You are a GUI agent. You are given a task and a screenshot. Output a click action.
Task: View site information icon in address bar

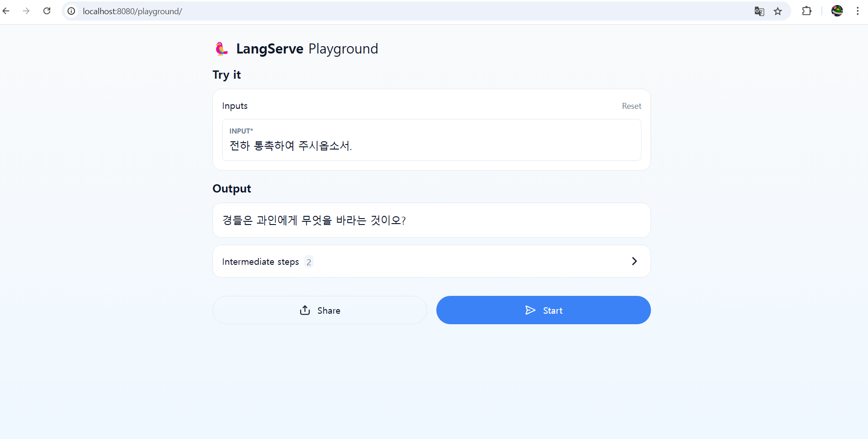(x=71, y=11)
